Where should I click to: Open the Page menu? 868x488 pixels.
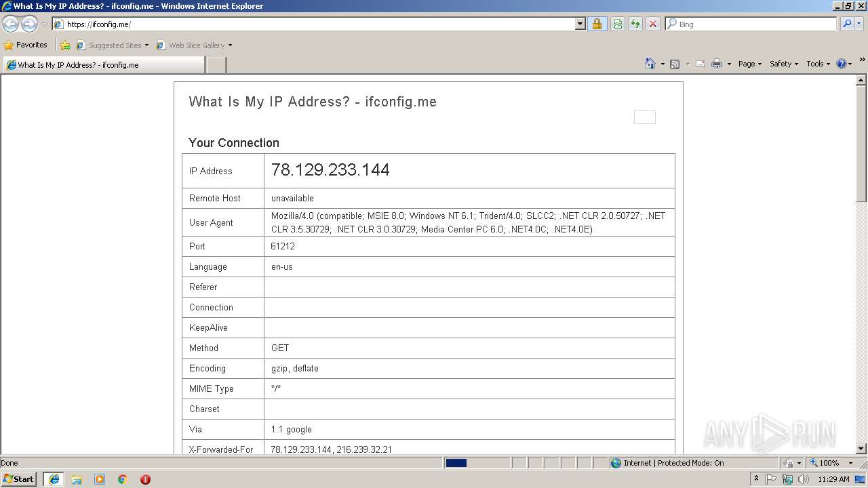pos(749,64)
